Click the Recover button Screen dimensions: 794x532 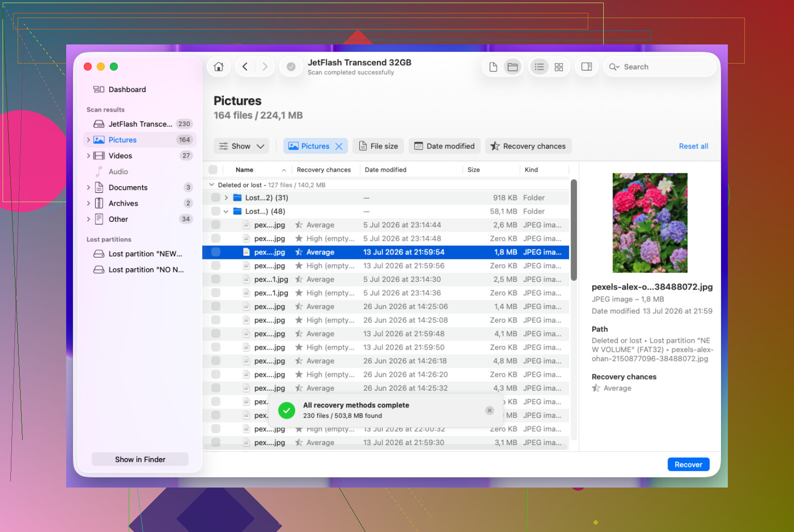point(688,464)
